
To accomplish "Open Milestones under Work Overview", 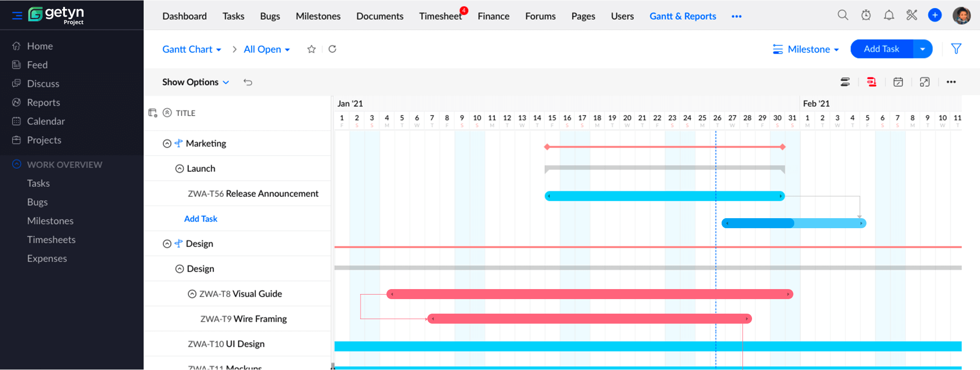I will (50, 221).
